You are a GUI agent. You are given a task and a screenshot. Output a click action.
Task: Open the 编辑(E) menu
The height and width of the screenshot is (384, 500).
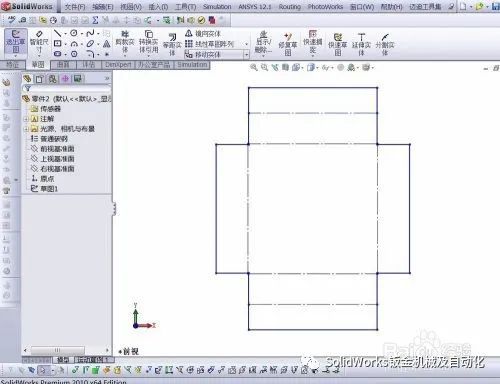(103, 7)
